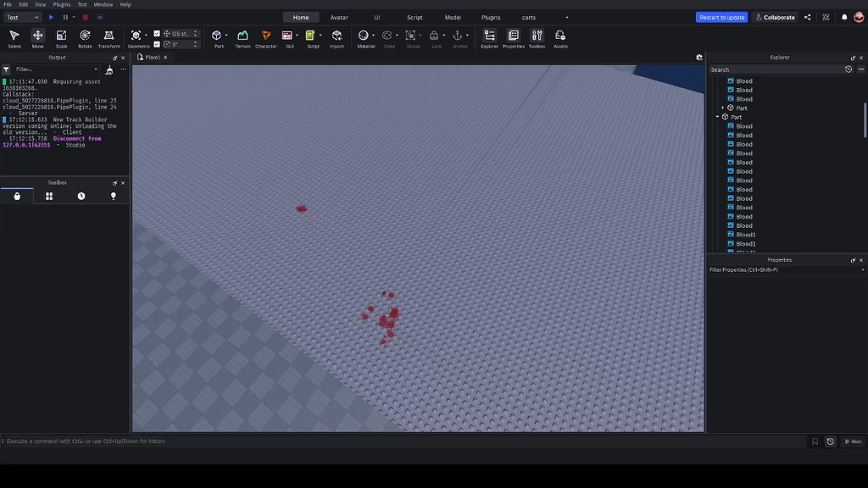Image resolution: width=868 pixels, height=488 pixels.
Task: Open the Test mode dropdown
Action: pyautogui.click(x=22, y=17)
